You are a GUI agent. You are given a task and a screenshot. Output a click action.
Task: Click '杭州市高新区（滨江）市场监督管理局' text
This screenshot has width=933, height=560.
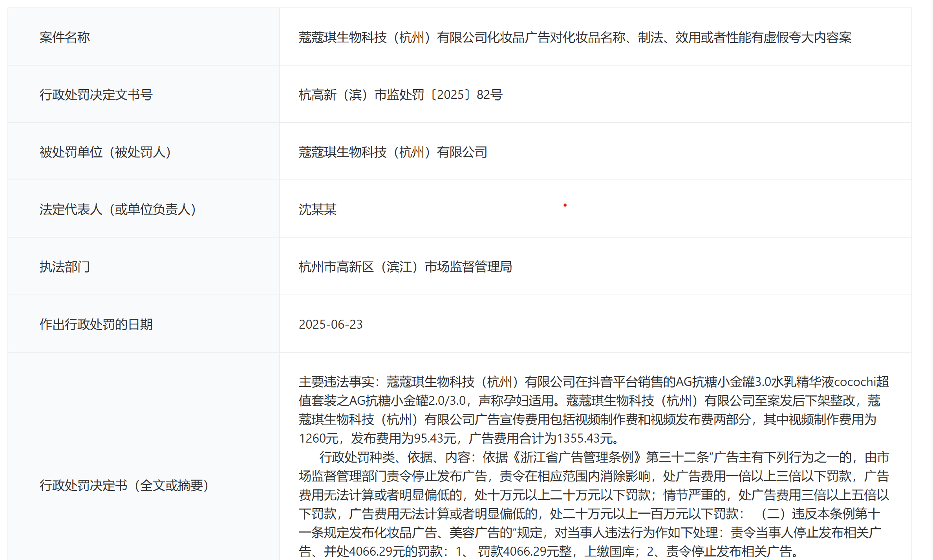point(405,267)
